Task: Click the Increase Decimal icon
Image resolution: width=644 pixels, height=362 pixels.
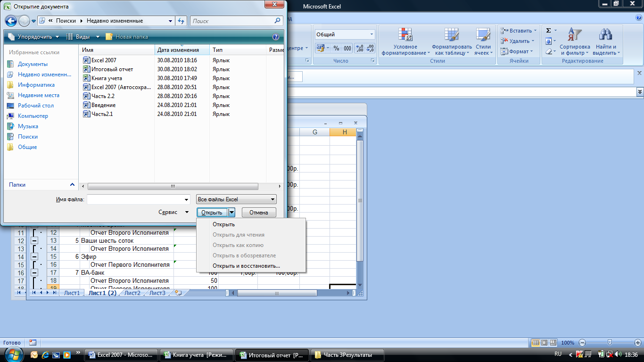Action: (359, 48)
